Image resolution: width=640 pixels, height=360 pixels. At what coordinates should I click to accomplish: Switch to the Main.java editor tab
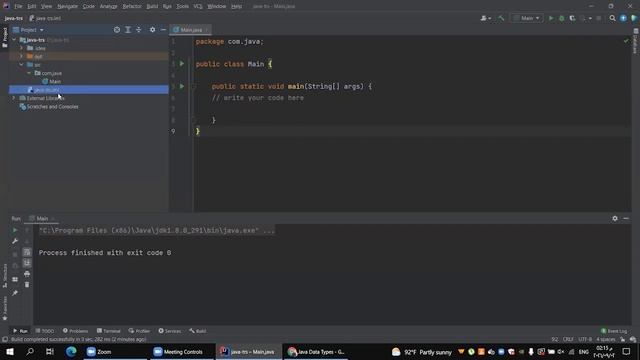(190, 30)
